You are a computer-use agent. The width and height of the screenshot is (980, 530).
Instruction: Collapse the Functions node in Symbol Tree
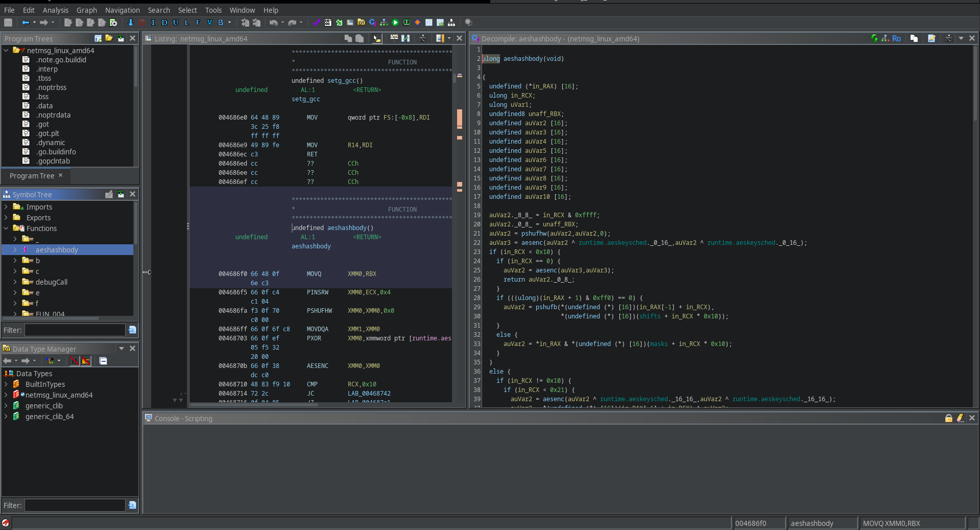(x=6, y=228)
